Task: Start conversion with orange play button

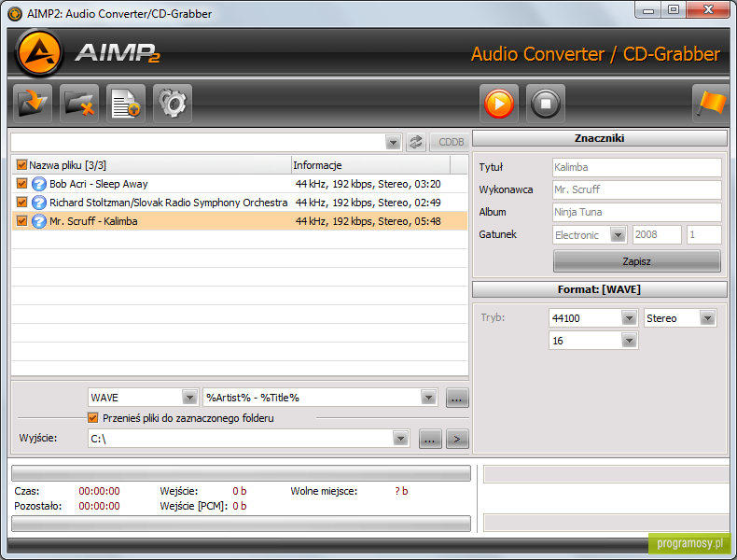Action: point(499,104)
